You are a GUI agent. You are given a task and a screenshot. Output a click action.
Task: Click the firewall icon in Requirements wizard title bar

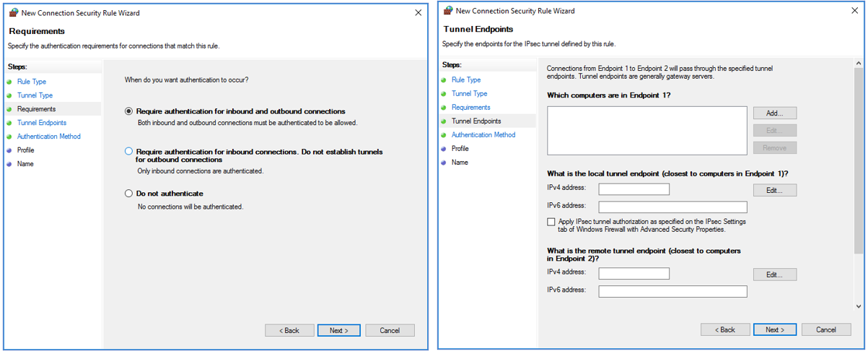point(13,13)
